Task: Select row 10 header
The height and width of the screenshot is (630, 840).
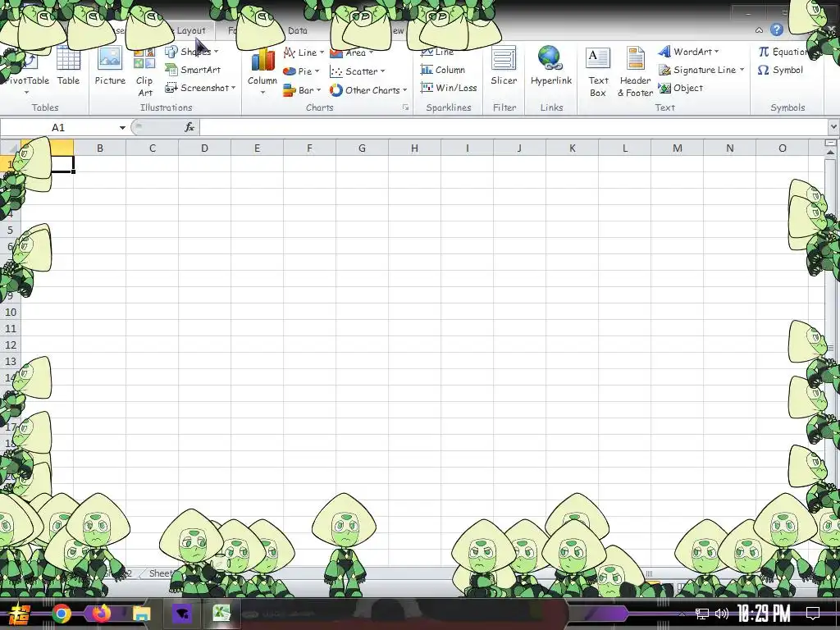Action: tap(10, 312)
